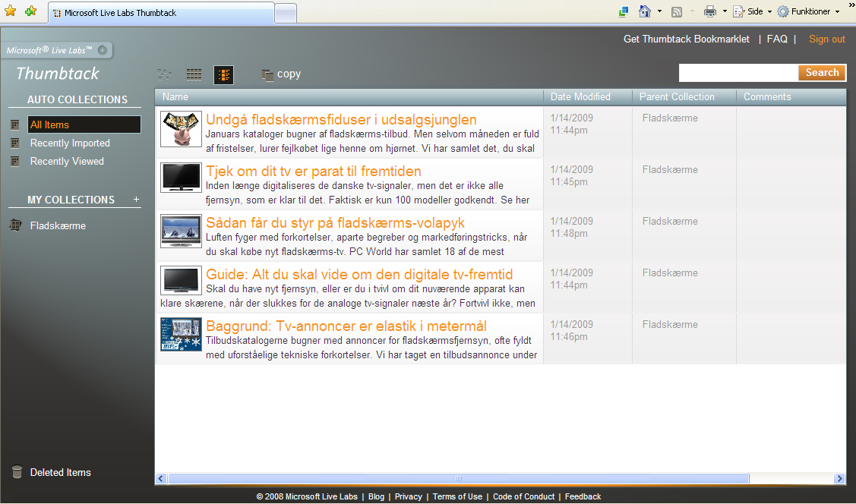The image size is (856, 504).
Task: Click horizontal scrollbar left arrow
Action: [161, 479]
